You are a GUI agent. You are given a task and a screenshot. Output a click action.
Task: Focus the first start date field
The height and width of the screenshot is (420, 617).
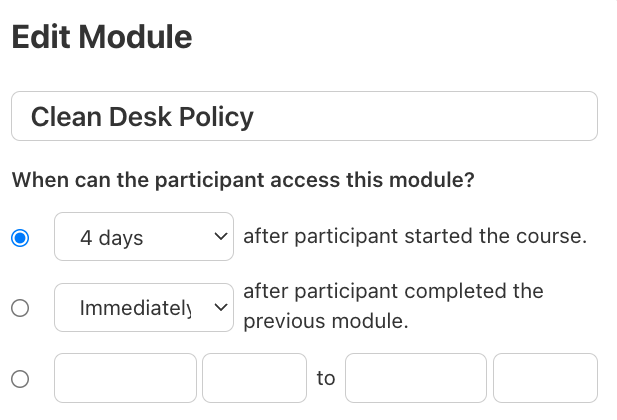click(126, 378)
